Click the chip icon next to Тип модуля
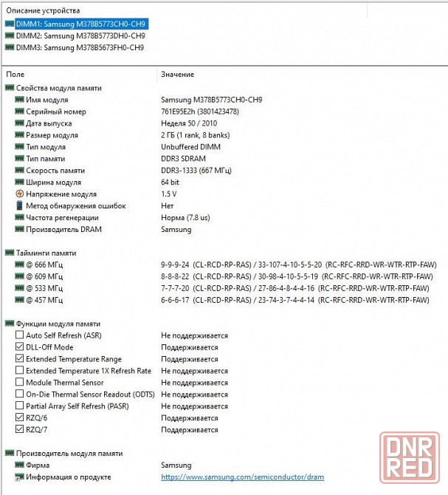The height and width of the screenshot is (495, 448). click(19, 146)
